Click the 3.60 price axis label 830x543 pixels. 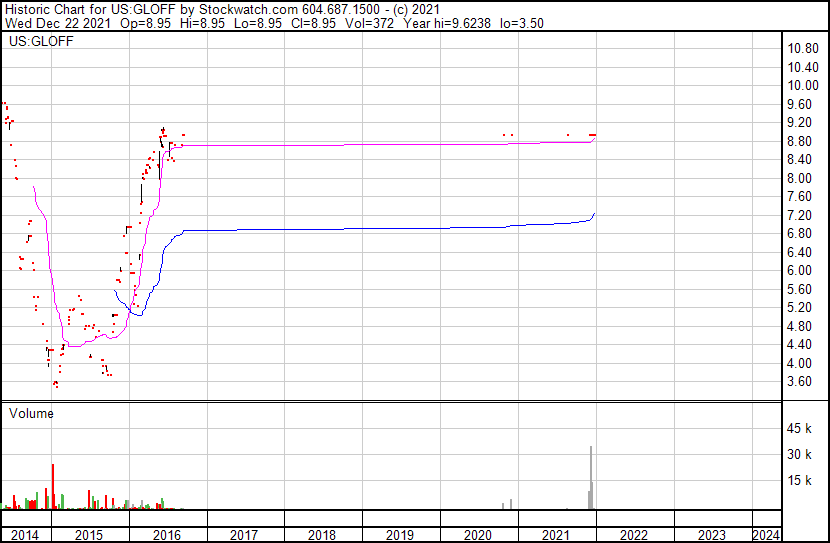(x=799, y=382)
